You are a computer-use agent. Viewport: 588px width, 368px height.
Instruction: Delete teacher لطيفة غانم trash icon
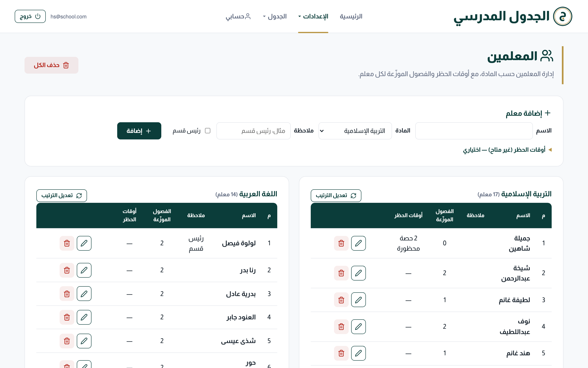(x=341, y=300)
